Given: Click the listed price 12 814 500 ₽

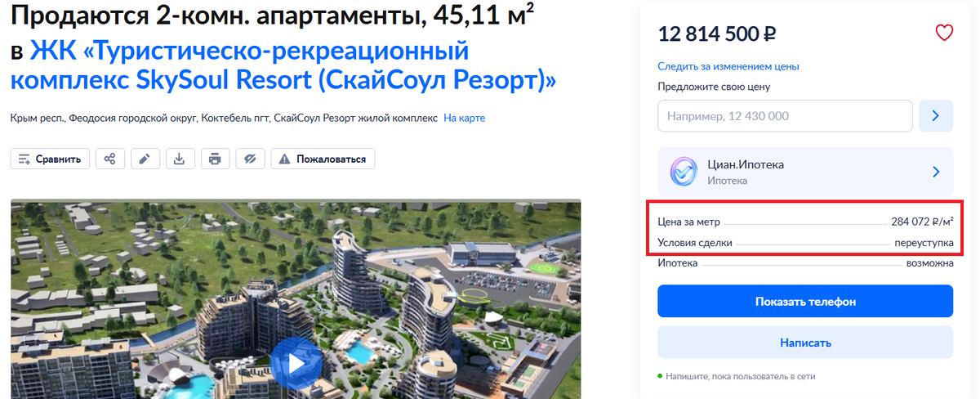Looking at the screenshot, I should (x=717, y=34).
